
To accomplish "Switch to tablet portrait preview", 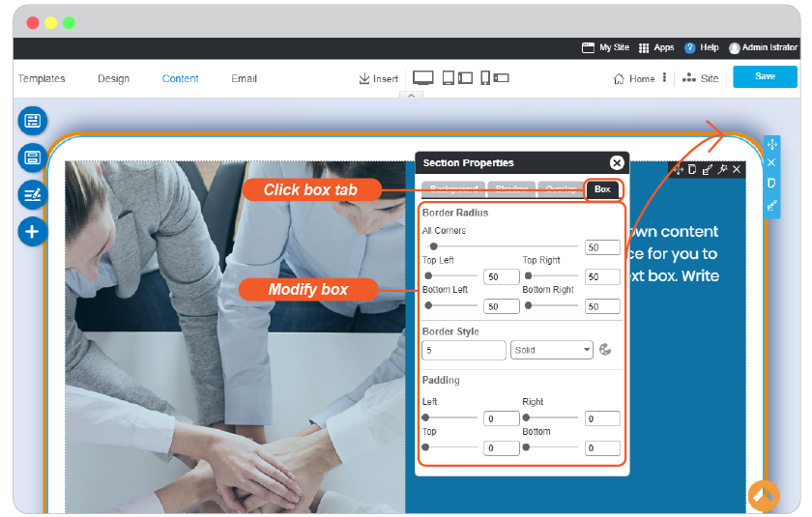I will [x=449, y=78].
